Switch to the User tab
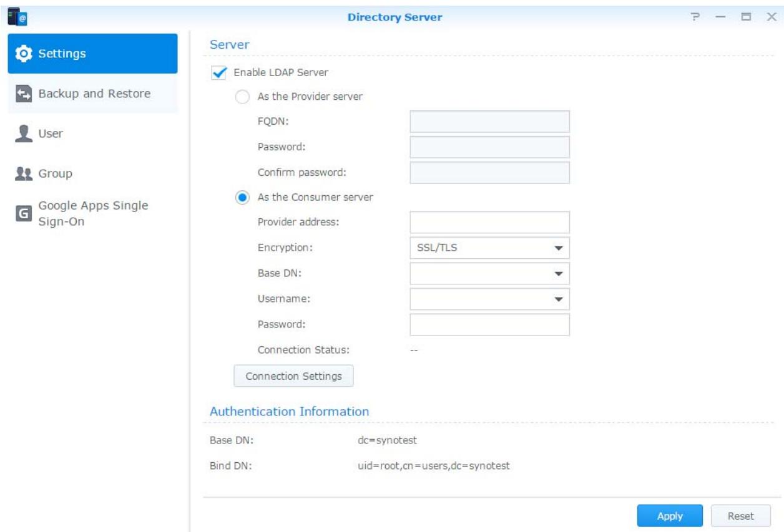784x532 pixels. click(92, 134)
